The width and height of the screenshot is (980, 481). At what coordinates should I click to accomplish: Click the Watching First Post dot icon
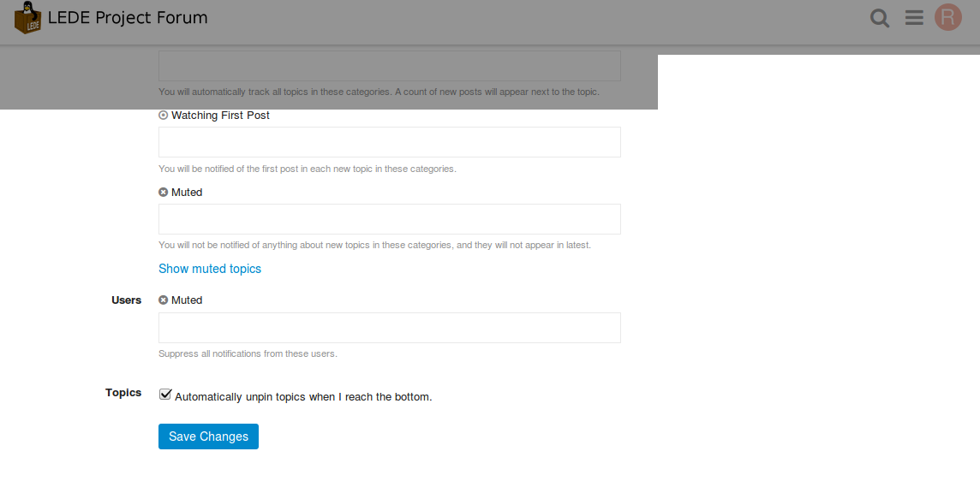tap(164, 115)
